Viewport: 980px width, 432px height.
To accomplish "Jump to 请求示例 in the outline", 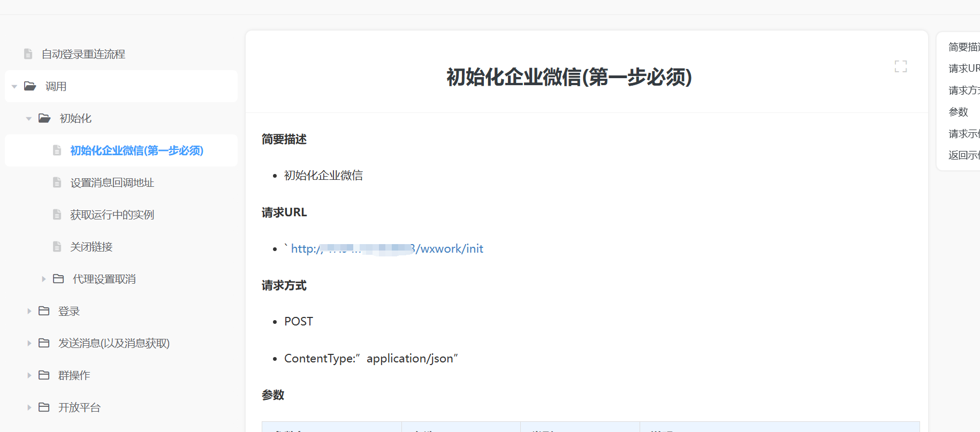I will [x=964, y=134].
